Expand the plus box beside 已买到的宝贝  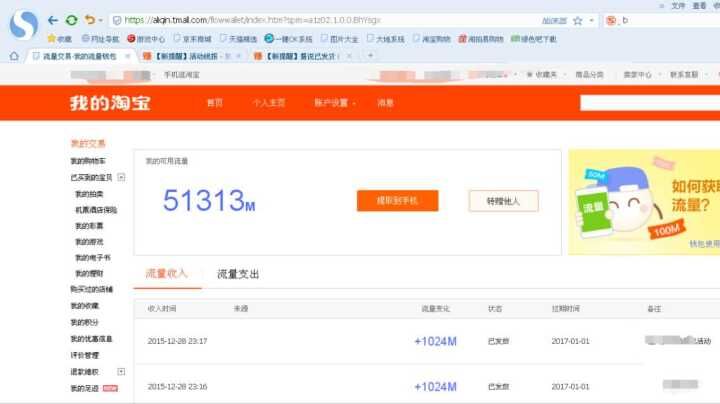pyautogui.click(x=121, y=177)
